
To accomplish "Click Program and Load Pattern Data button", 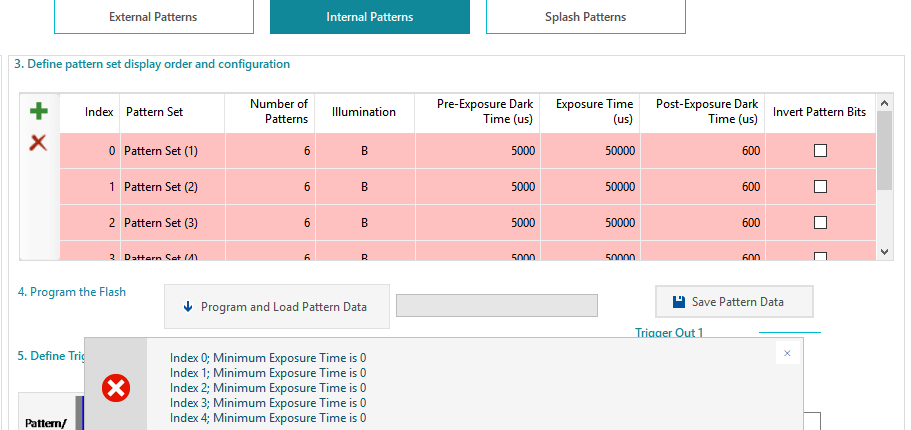I will (276, 307).
